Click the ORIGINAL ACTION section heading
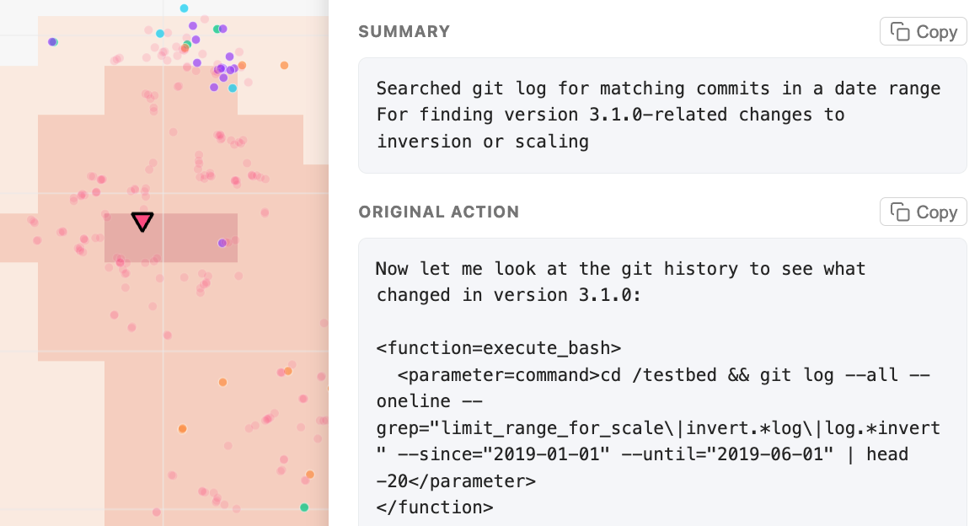The width and height of the screenshot is (980, 526). 439,212
